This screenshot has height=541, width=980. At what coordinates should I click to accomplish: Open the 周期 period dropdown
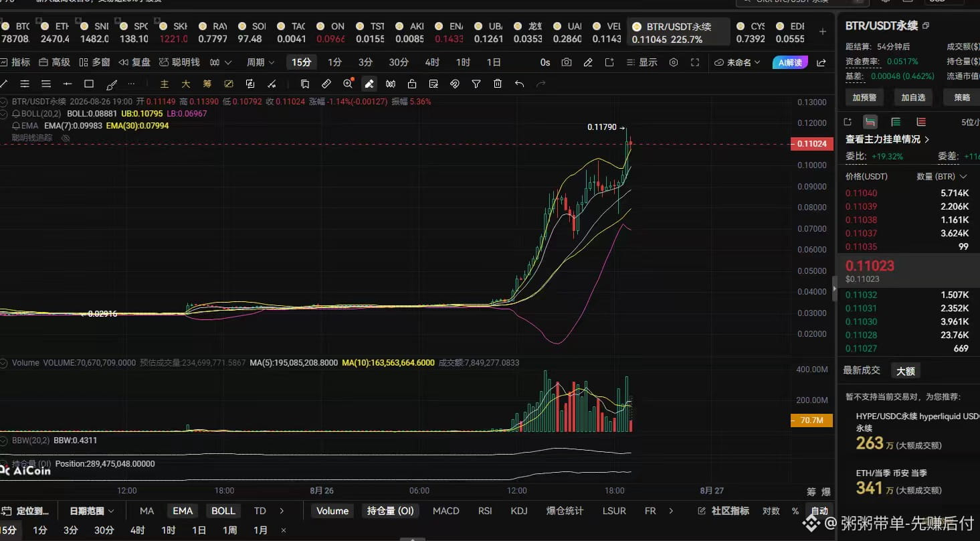[260, 62]
